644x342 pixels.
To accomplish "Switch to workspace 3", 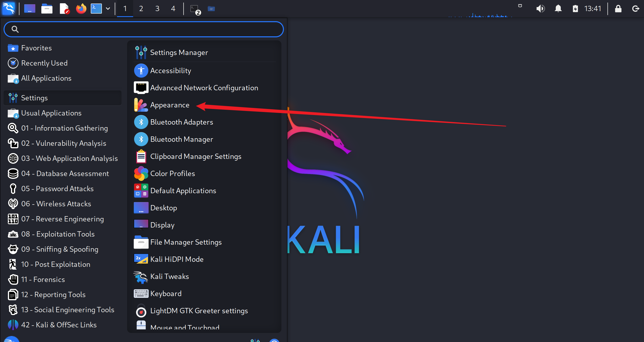I will click(157, 9).
